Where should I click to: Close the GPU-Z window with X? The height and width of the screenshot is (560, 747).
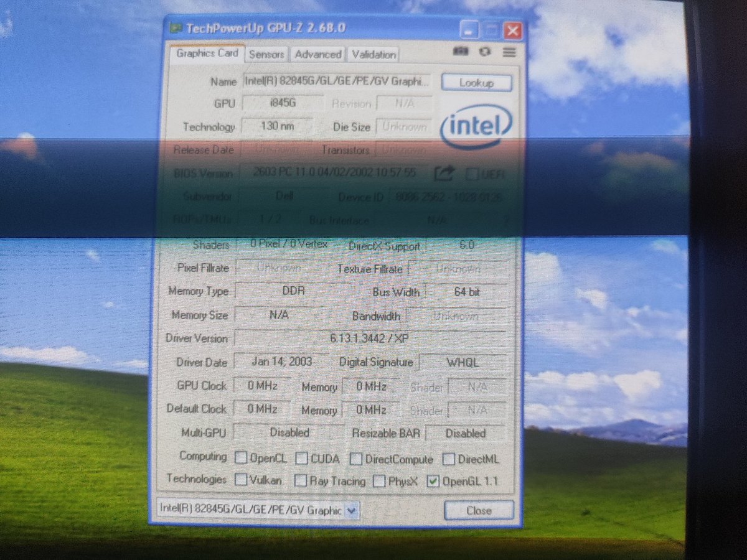tap(512, 30)
